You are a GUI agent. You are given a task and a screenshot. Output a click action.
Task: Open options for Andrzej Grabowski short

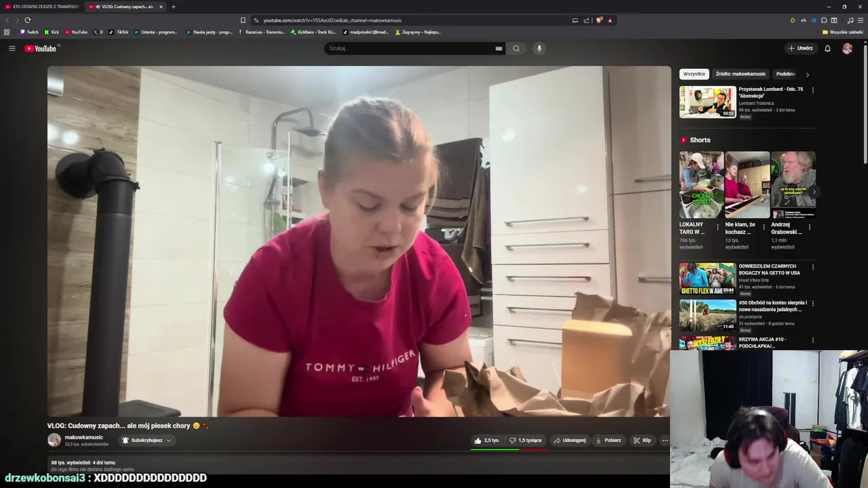click(x=809, y=227)
